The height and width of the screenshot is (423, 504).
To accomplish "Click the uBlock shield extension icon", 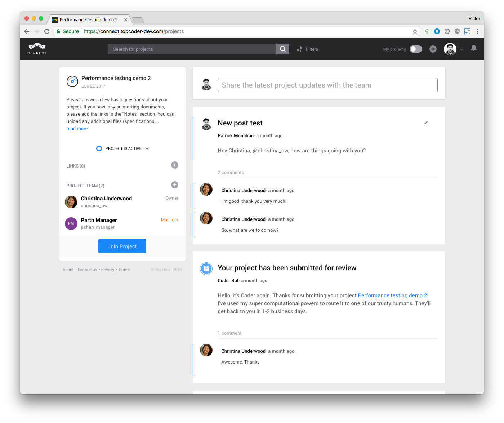I will (457, 31).
